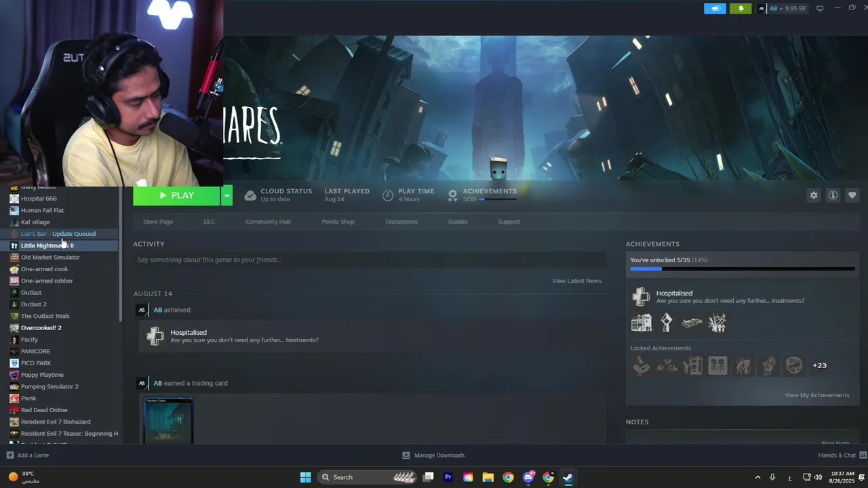Click the PICO PARK game icon
This screenshot has width=868, height=488.
(14, 363)
